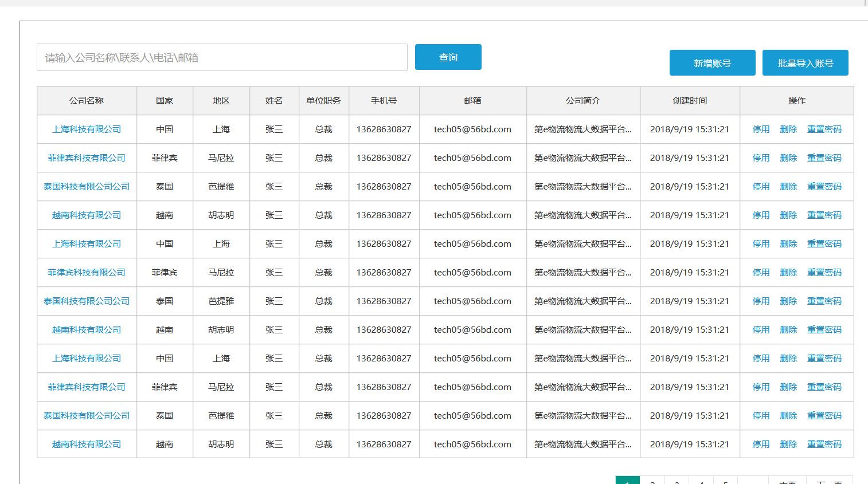The height and width of the screenshot is (484, 868).
Task: Open the second 上海科技有限公司 link
Action: pos(87,244)
